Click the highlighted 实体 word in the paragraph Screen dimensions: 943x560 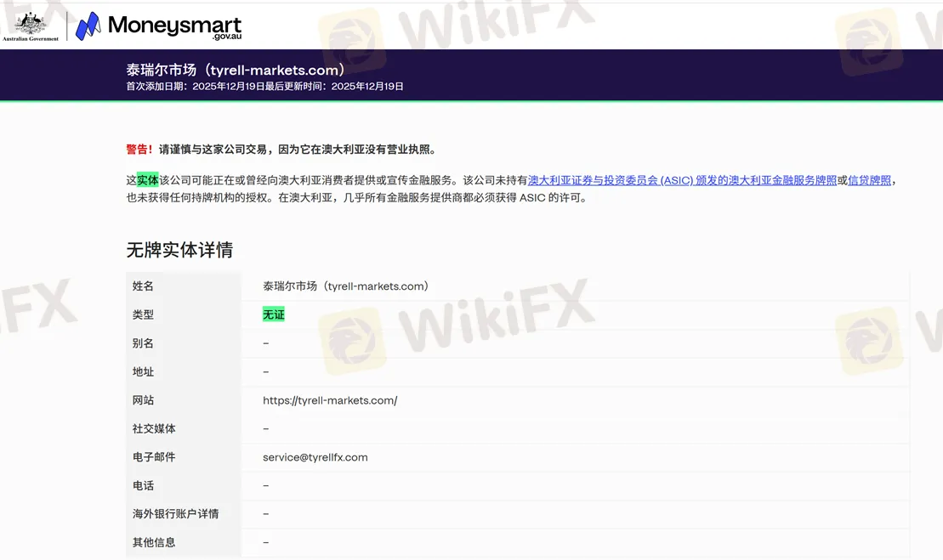coord(147,180)
